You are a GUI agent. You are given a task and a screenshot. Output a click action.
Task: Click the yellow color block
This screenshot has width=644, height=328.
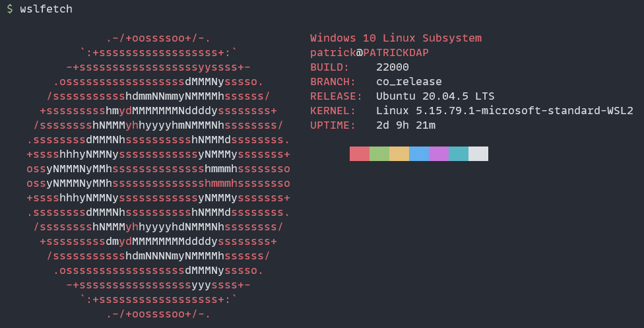coord(399,154)
